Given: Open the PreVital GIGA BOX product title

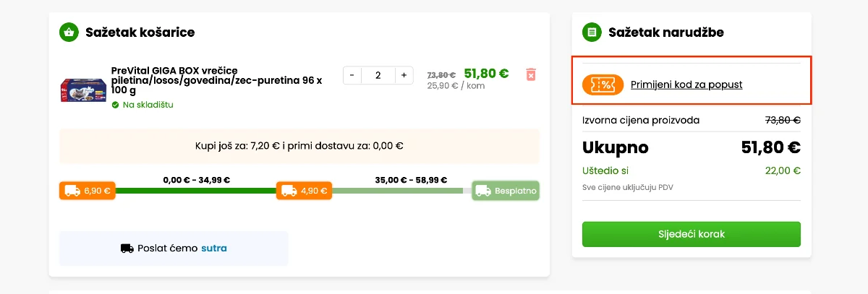Looking at the screenshot, I should 217,80.
